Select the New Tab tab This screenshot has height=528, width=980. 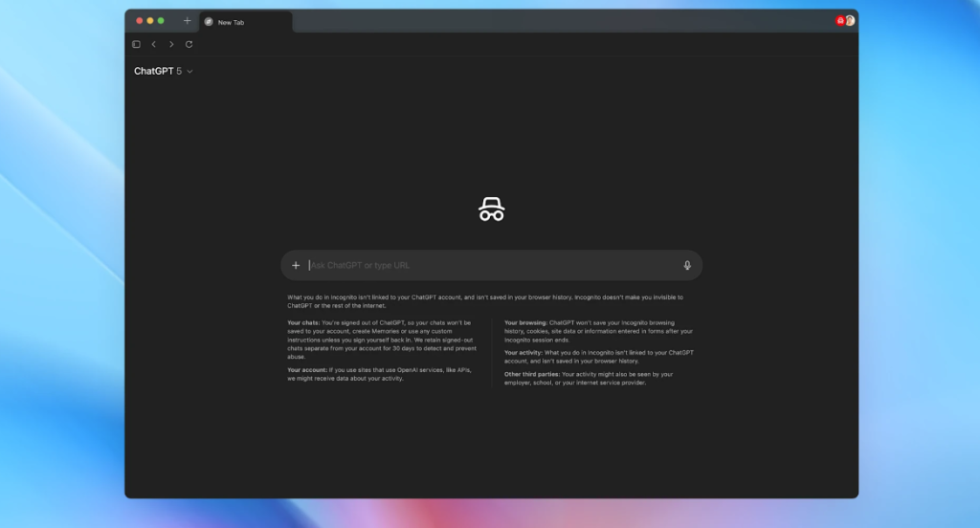click(x=244, y=22)
